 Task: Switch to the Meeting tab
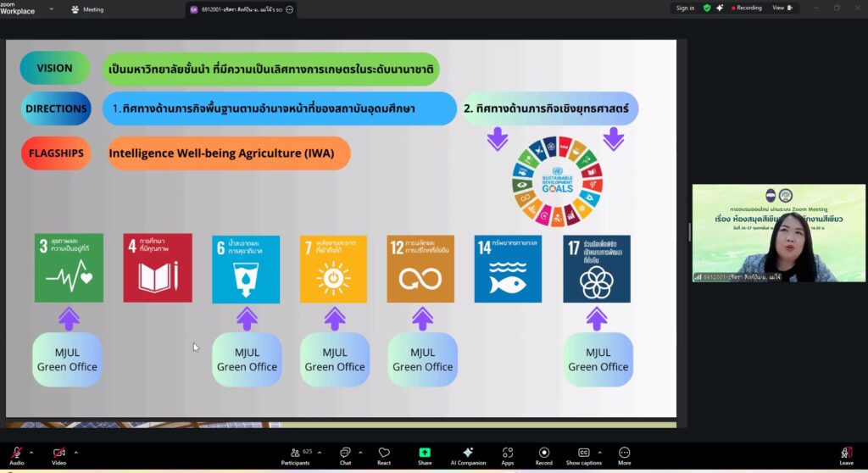(87, 9)
